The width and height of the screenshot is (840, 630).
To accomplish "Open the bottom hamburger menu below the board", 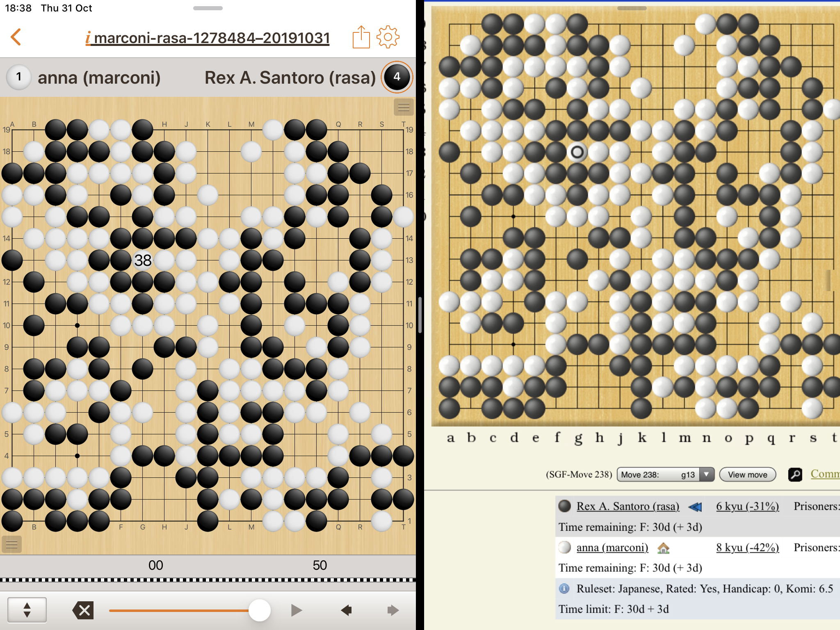I will tap(11, 544).
